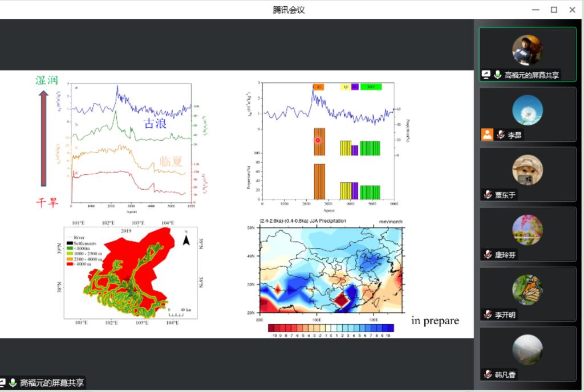Click 李昂's muted microphone icon
Screen dimensions: 584x392
click(500, 134)
